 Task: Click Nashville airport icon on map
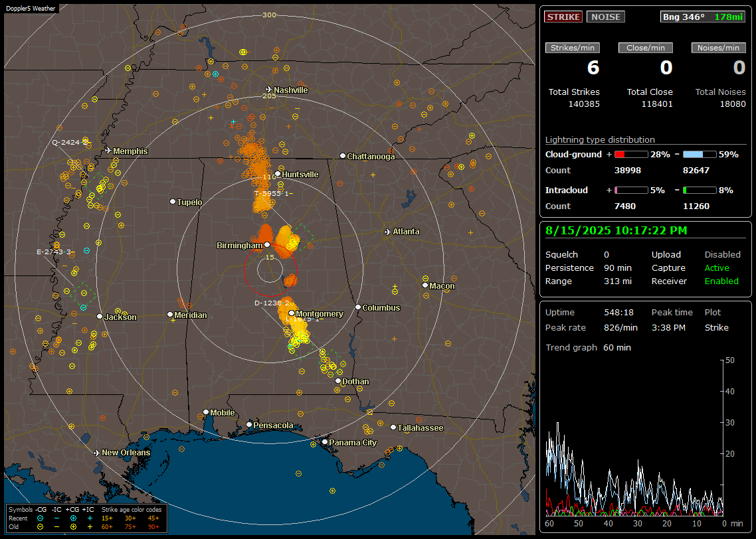pyautogui.click(x=268, y=90)
